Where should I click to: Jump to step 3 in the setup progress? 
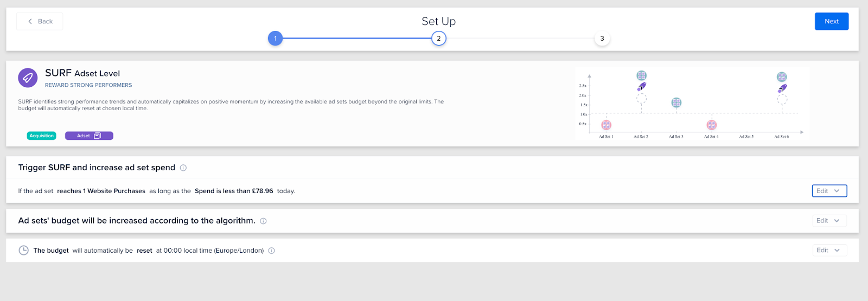(x=602, y=39)
